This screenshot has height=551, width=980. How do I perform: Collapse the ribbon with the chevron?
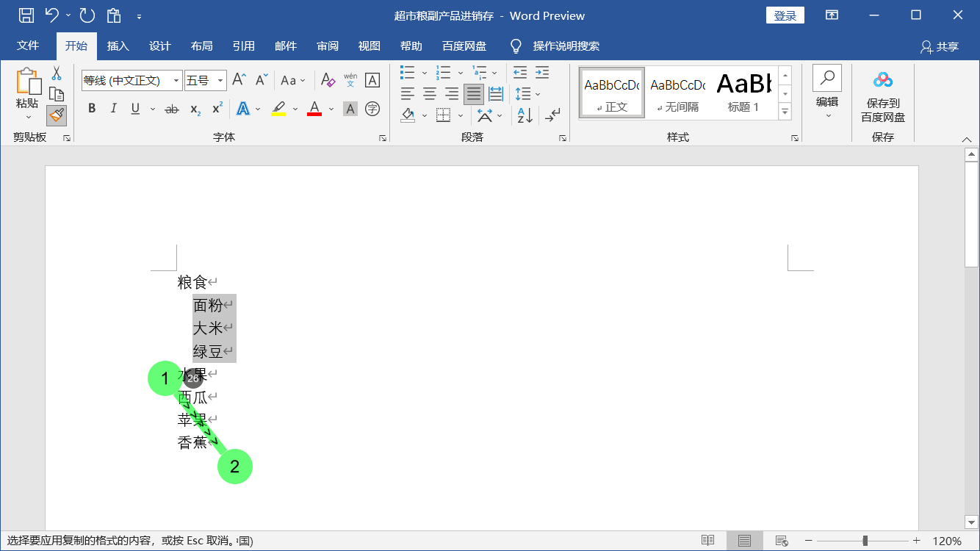tap(967, 139)
